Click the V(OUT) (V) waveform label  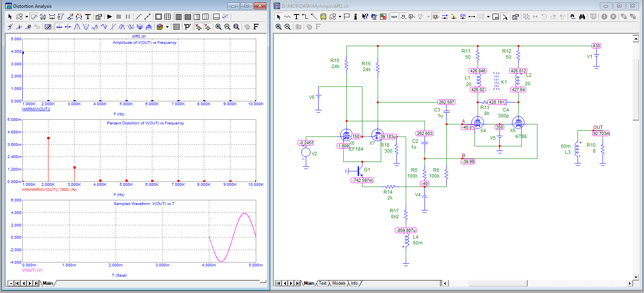click(32, 270)
